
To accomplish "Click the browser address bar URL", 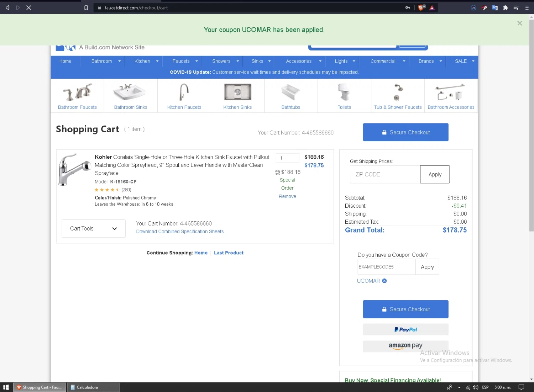I will click(x=136, y=7).
